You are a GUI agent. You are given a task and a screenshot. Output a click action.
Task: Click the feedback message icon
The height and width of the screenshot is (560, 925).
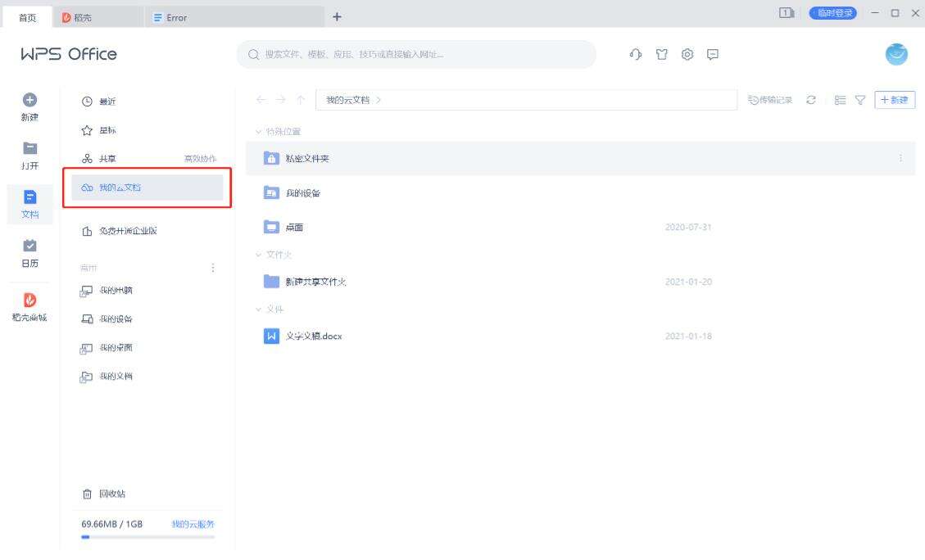coord(714,55)
